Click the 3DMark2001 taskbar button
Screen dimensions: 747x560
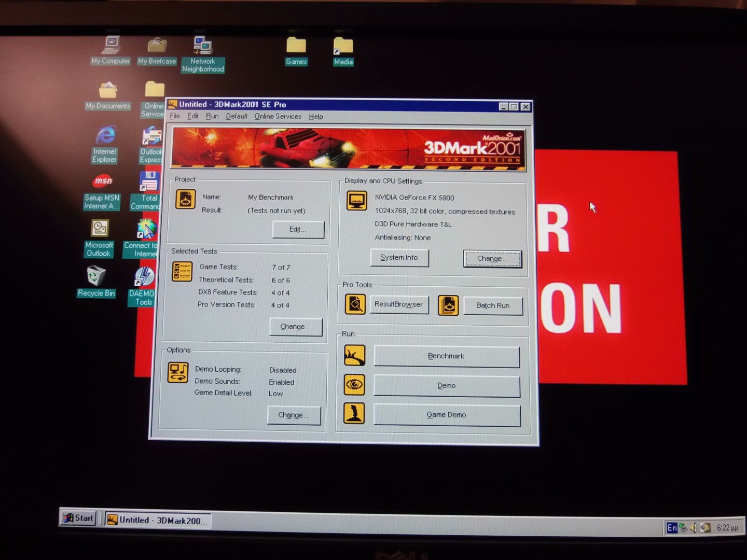[x=158, y=520]
